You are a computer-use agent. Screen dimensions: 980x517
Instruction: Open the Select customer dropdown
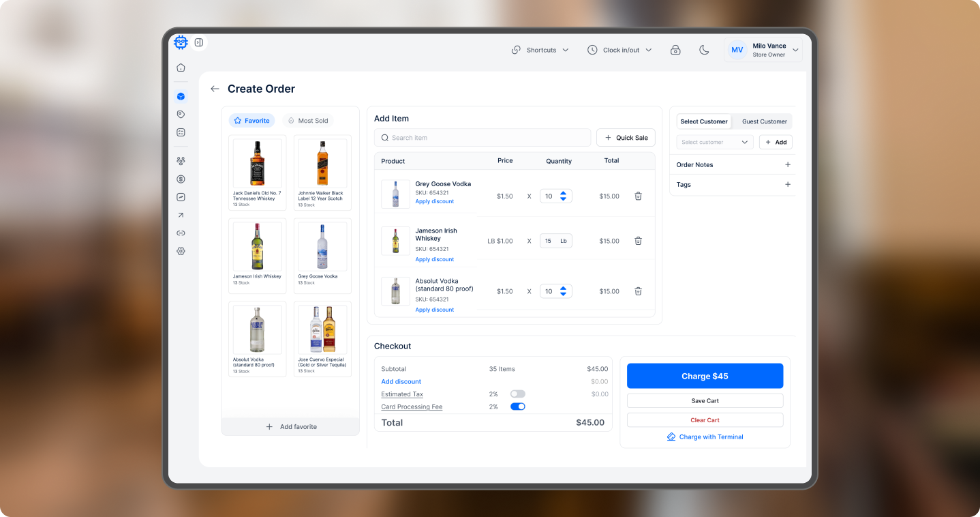714,142
